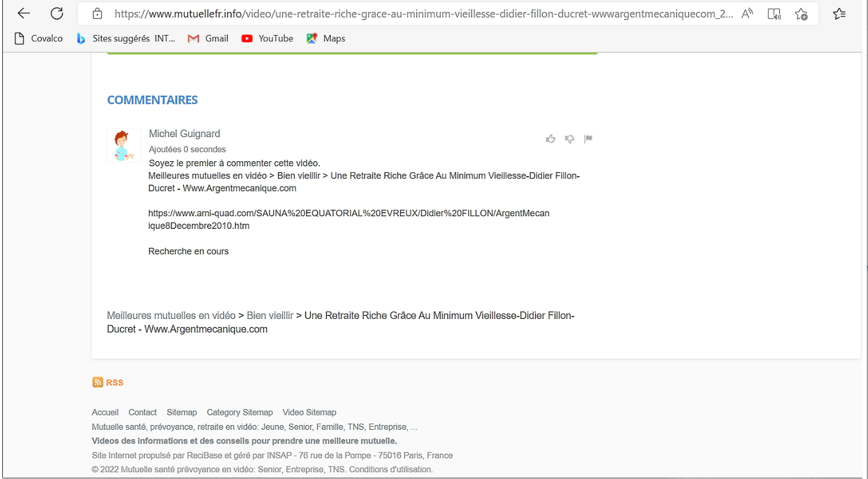Screen dimensions: 868x479
Task: Dislike the comment with thumbs down
Action: [569, 139]
